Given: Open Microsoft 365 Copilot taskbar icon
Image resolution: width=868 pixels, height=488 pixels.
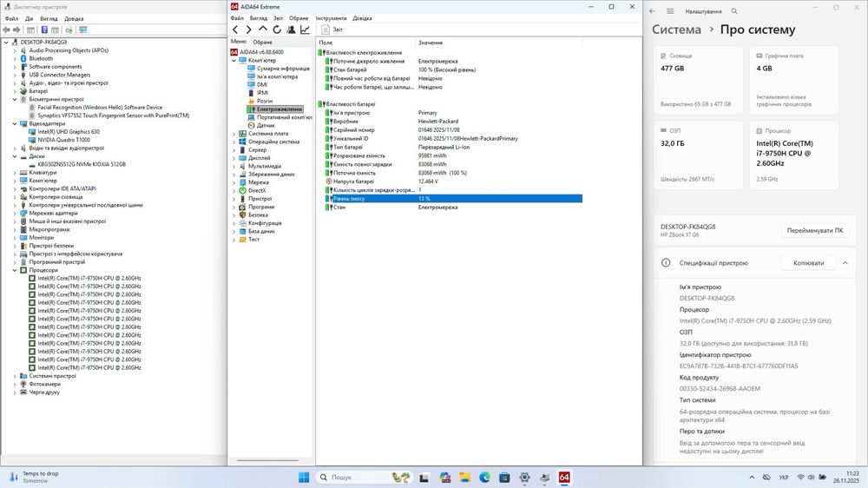Looking at the screenshot, I should coord(445,478).
